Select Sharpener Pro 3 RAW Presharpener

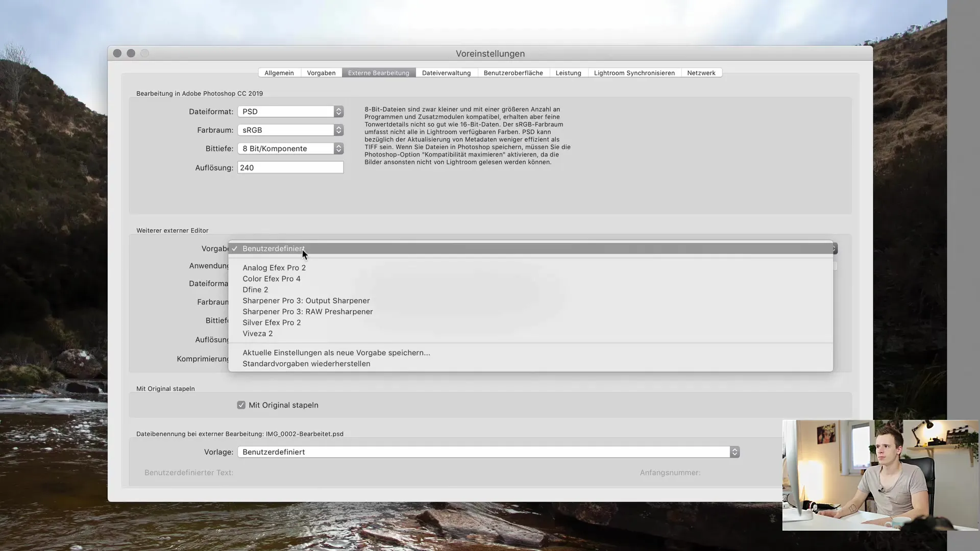(x=308, y=311)
